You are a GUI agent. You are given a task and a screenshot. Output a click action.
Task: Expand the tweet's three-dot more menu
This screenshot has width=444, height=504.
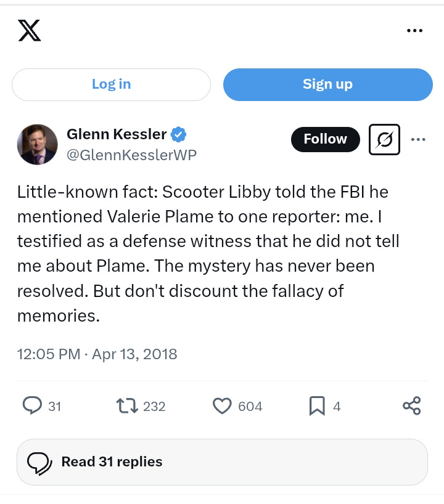pyautogui.click(x=418, y=139)
